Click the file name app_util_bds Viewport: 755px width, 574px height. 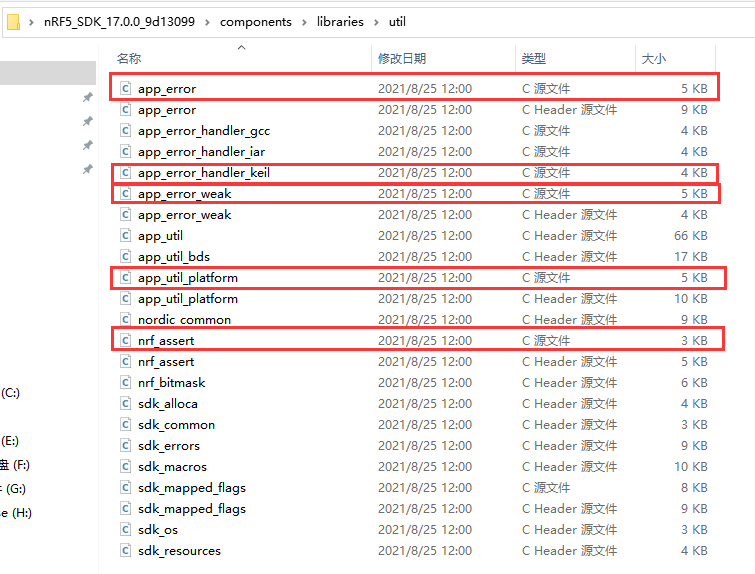point(174,257)
